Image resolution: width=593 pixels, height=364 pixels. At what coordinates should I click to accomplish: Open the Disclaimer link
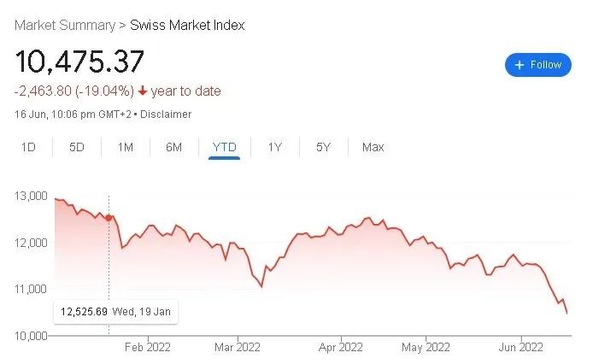[x=166, y=114]
